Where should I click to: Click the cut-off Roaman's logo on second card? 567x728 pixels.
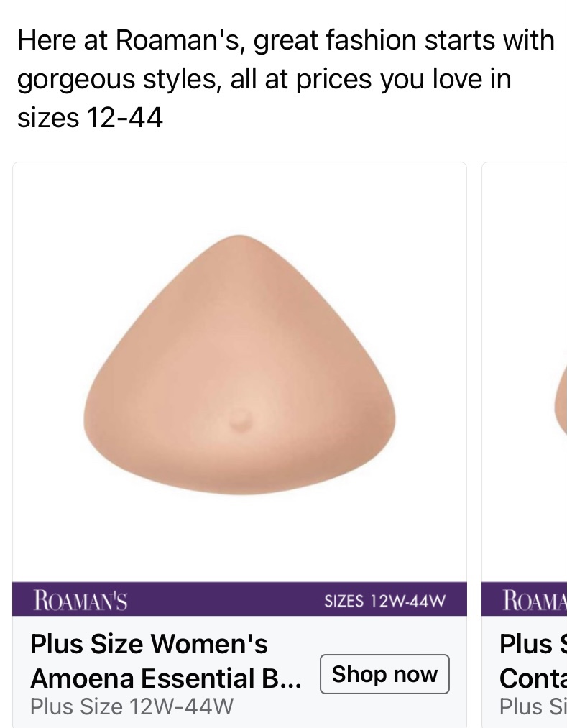[535, 600]
